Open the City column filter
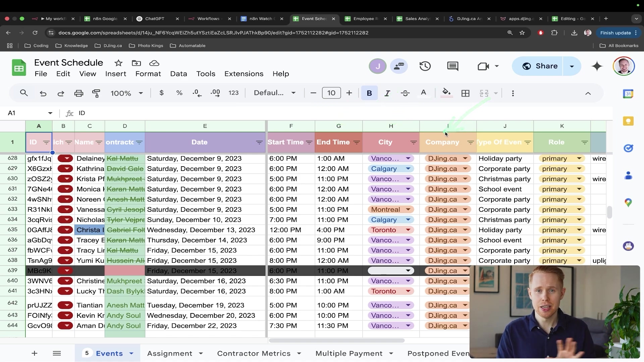644x362 pixels. tap(413, 142)
